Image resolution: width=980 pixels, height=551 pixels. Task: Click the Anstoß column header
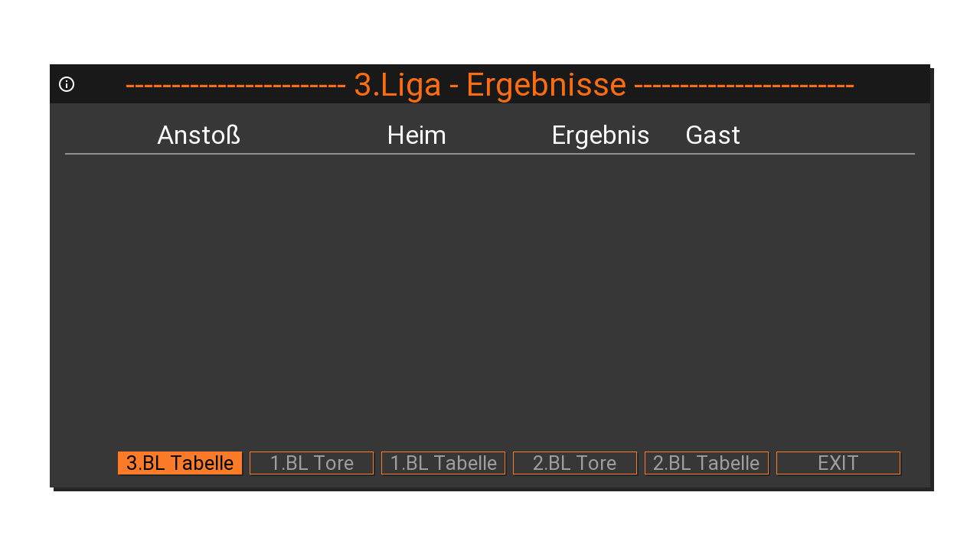(x=199, y=135)
